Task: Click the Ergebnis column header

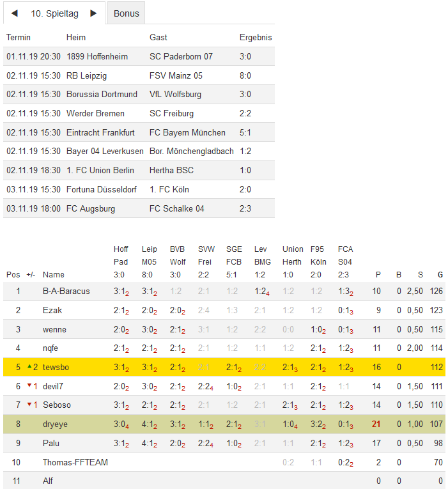Action: 256,38
